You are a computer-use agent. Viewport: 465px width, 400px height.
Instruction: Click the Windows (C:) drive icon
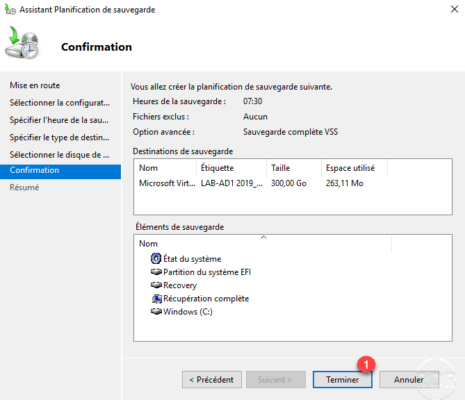(x=156, y=312)
